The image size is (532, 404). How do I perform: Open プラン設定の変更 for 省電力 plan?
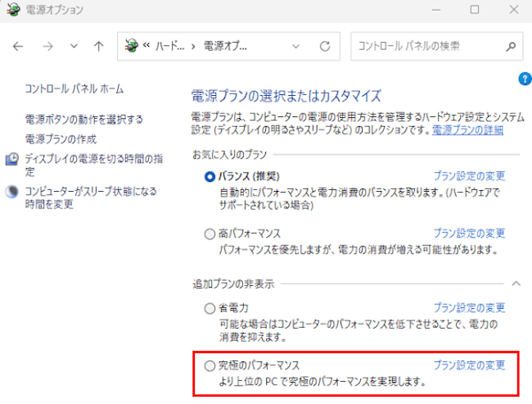tap(469, 308)
